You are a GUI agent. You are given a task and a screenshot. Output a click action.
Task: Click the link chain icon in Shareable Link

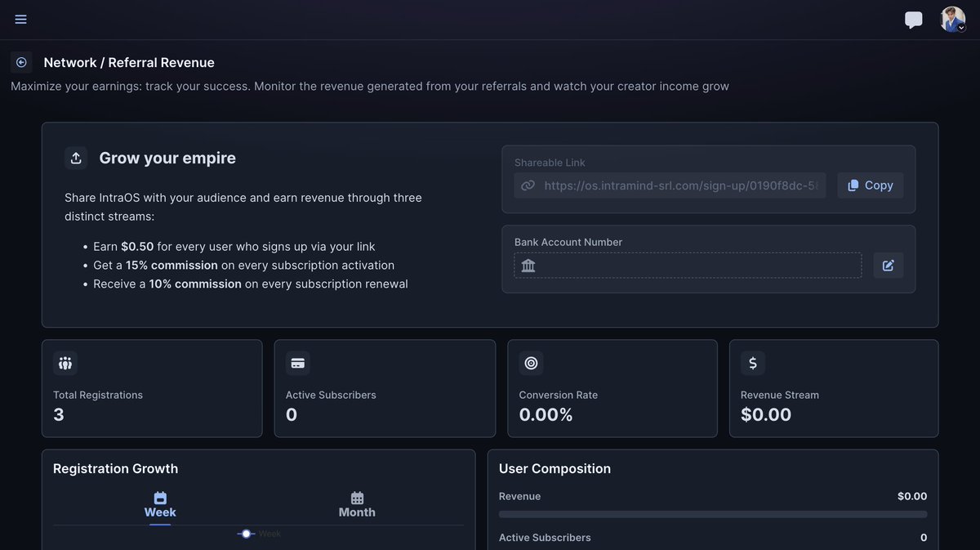(528, 186)
